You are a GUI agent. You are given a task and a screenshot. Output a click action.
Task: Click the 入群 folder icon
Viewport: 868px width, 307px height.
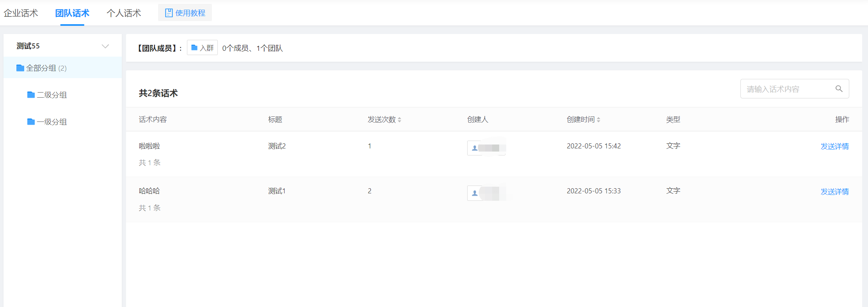click(194, 48)
